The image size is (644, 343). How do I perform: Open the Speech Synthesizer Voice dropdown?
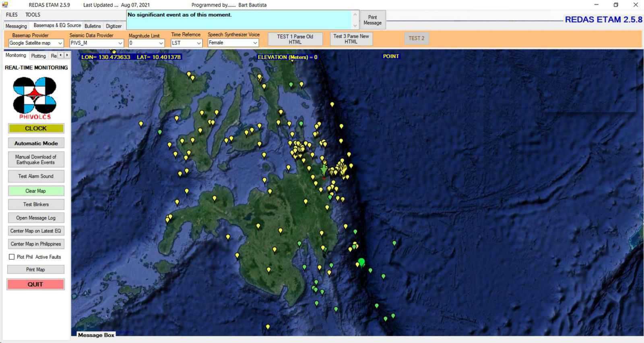[x=255, y=43]
